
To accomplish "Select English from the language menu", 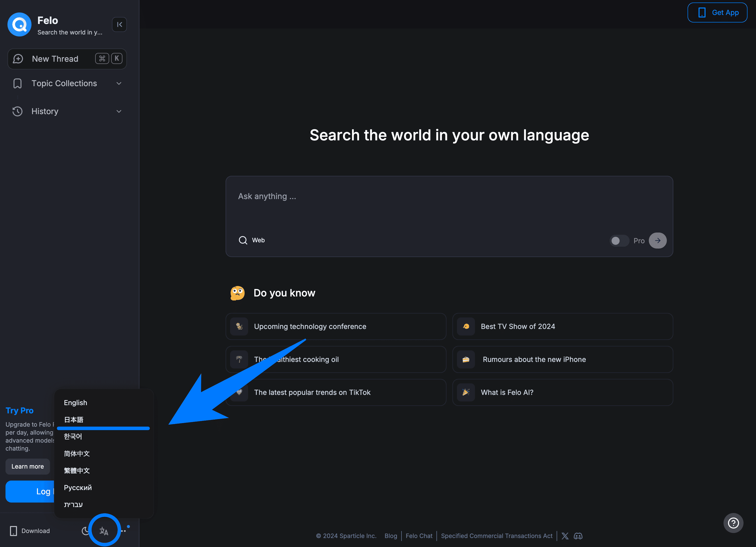I will pyautogui.click(x=76, y=403).
